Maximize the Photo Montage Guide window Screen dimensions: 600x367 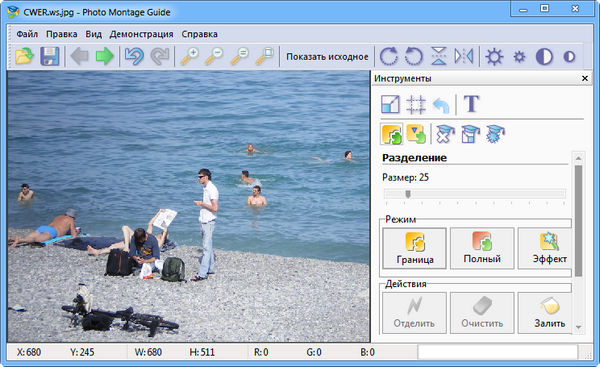545,8
